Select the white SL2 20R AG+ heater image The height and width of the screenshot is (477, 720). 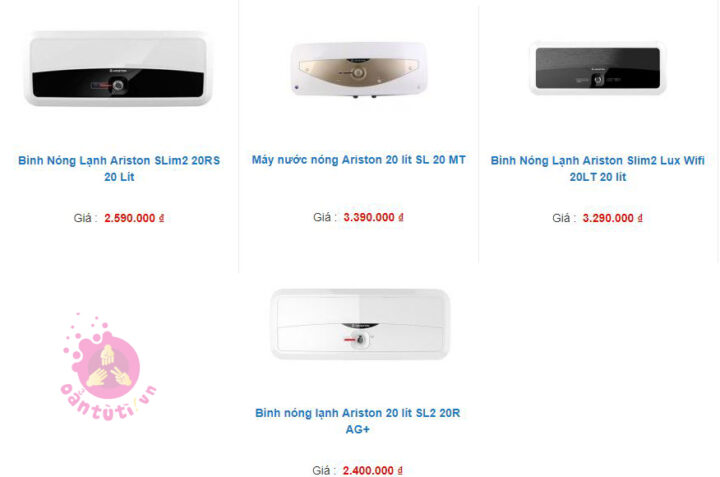pyautogui.click(x=360, y=324)
